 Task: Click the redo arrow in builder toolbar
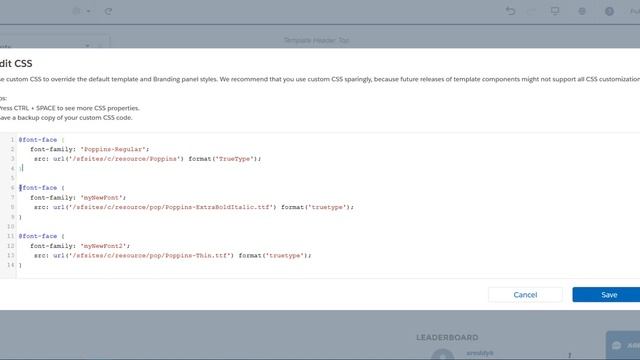[532, 11]
